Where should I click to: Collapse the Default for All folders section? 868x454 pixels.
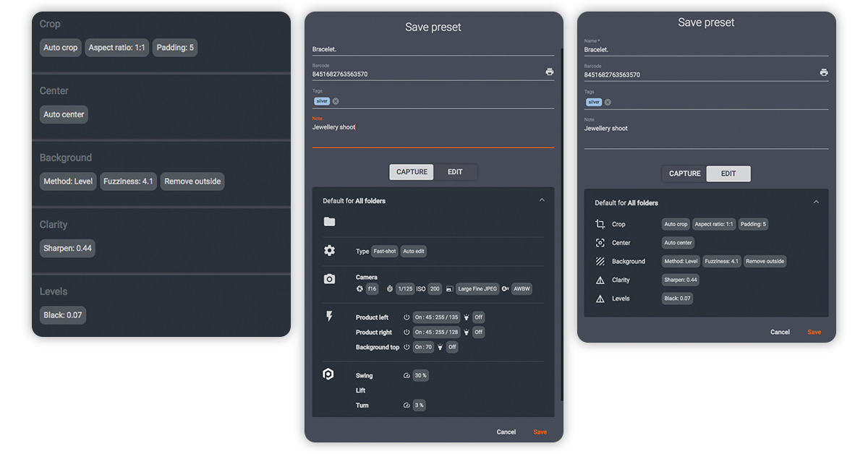pos(542,200)
